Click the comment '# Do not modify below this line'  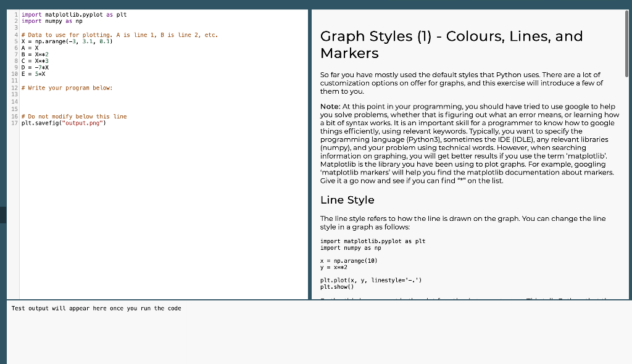point(74,117)
